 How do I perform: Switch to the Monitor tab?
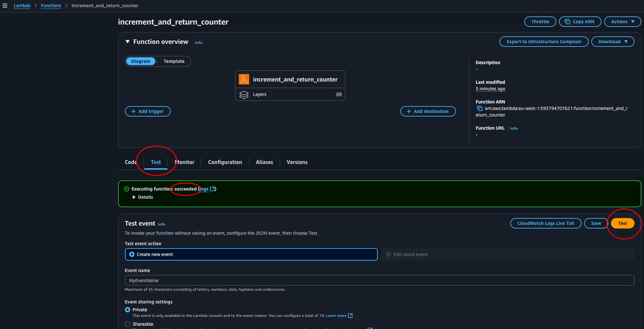184,162
